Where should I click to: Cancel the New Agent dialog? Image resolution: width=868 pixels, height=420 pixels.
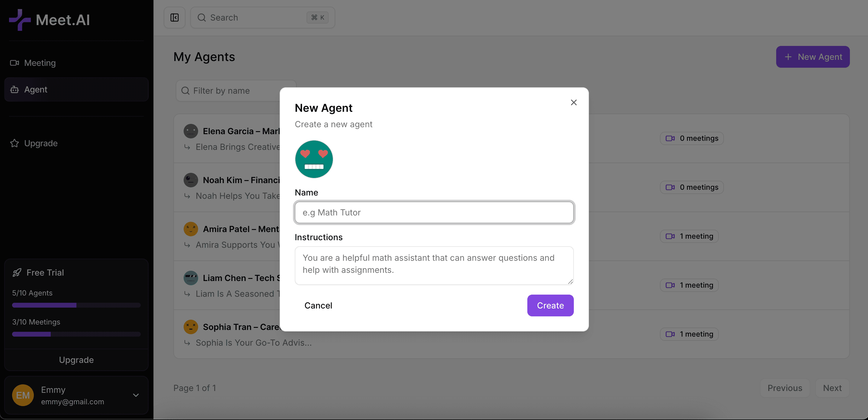pyautogui.click(x=318, y=305)
